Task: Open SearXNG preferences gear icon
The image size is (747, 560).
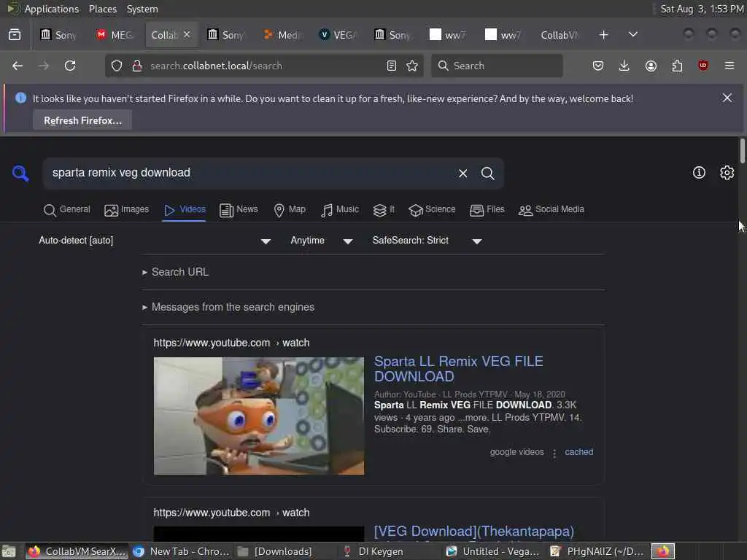Action: pos(727,172)
